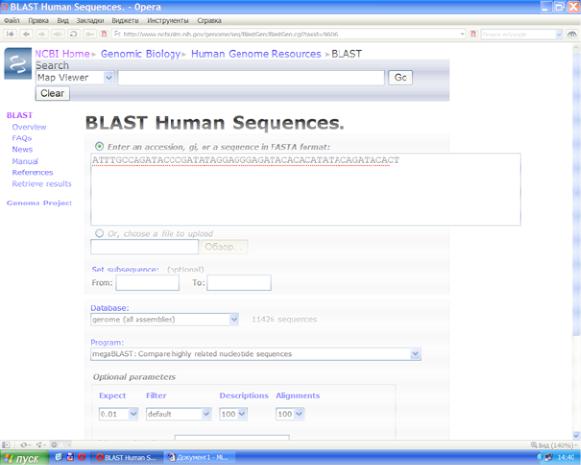Open the Справка menu
This screenshot has height=465, width=581.
[x=209, y=20]
